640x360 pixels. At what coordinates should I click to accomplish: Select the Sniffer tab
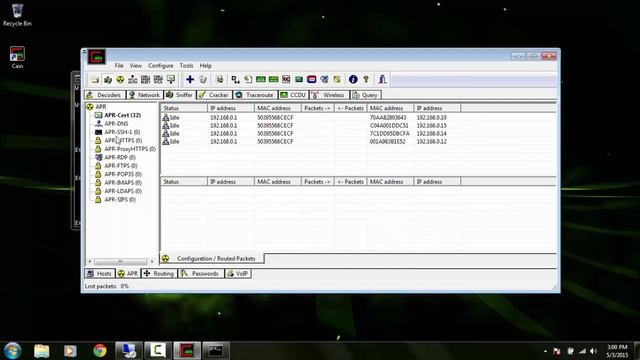(x=180, y=95)
